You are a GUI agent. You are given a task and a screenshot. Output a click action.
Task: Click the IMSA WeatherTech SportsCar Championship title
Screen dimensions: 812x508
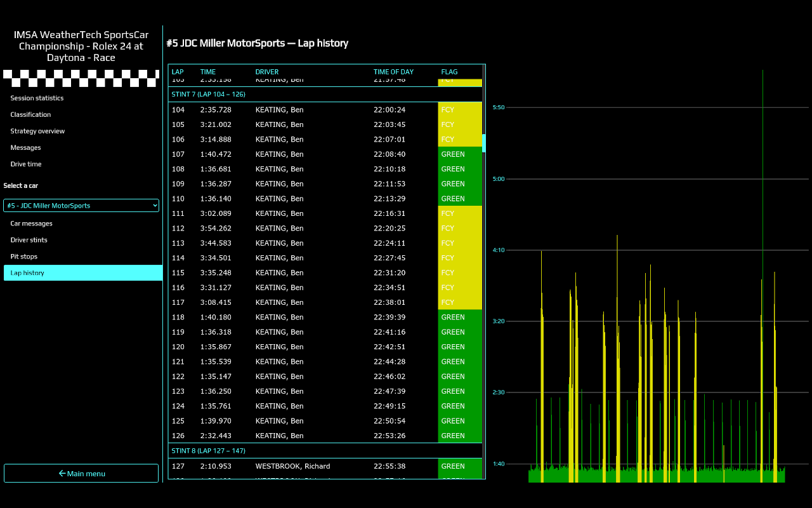click(x=81, y=46)
